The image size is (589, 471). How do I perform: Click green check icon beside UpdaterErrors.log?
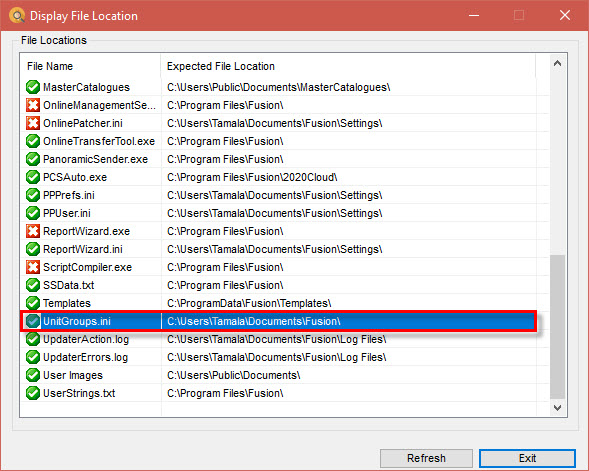coord(33,357)
